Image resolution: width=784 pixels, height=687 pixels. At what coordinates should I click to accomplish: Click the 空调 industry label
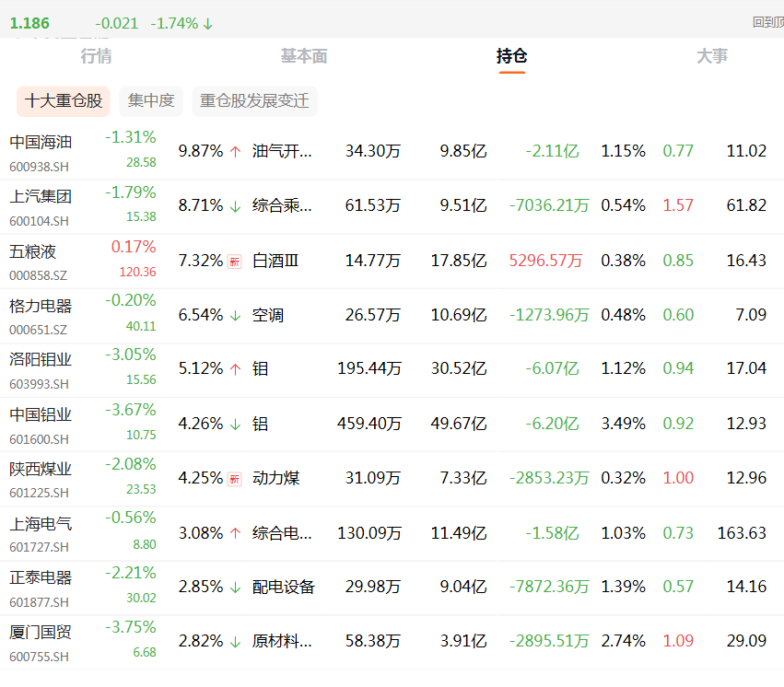[268, 315]
